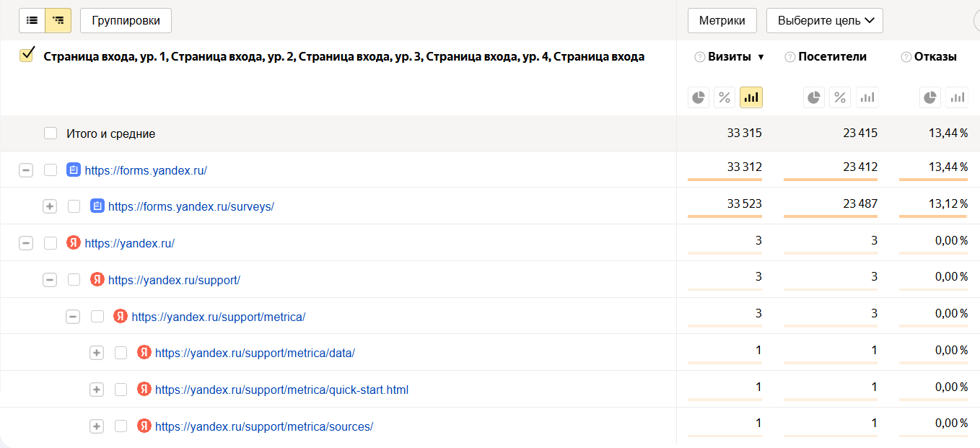980x448 pixels.
Task: Toggle bar chart for Визиты column
Action: (751, 97)
